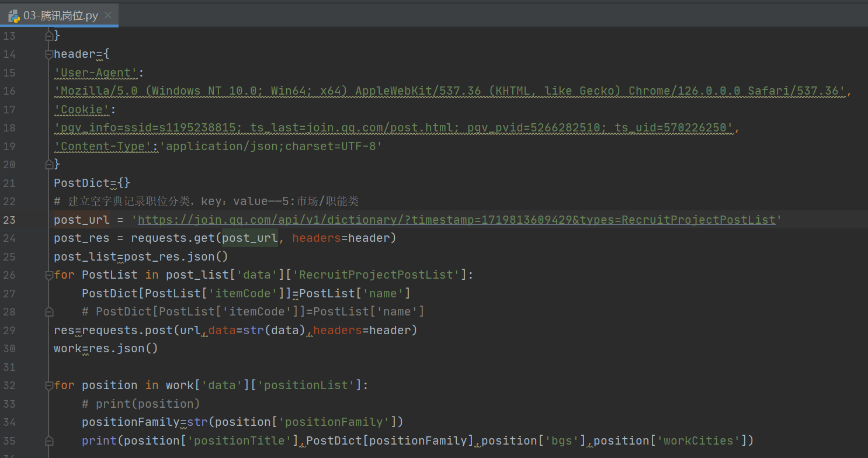Click requests.post call on line 29

pyautogui.click(x=127, y=330)
